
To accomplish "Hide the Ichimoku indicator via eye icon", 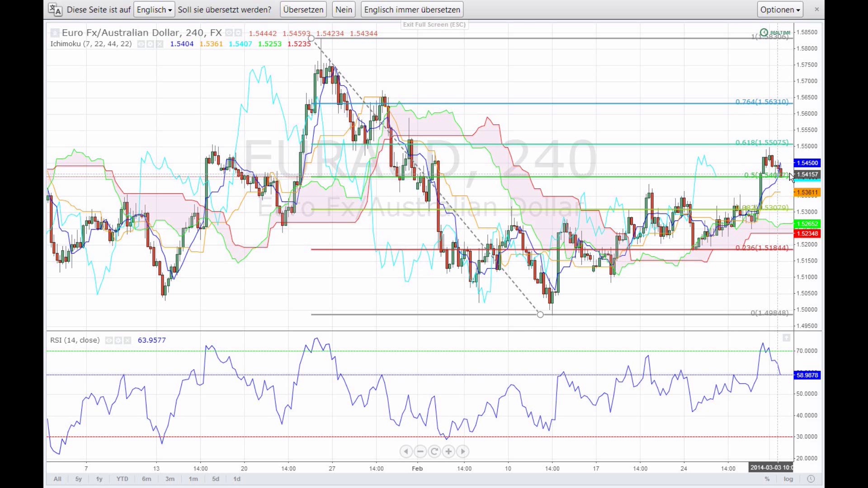I will click(141, 44).
